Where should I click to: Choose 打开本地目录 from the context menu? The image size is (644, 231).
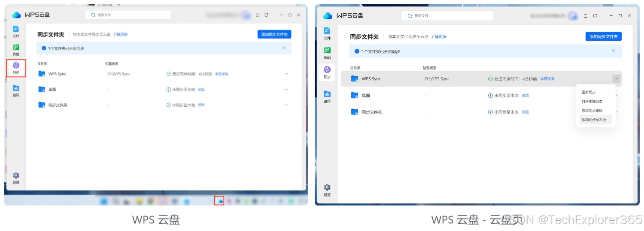pyautogui.click(x=592, y=102)
